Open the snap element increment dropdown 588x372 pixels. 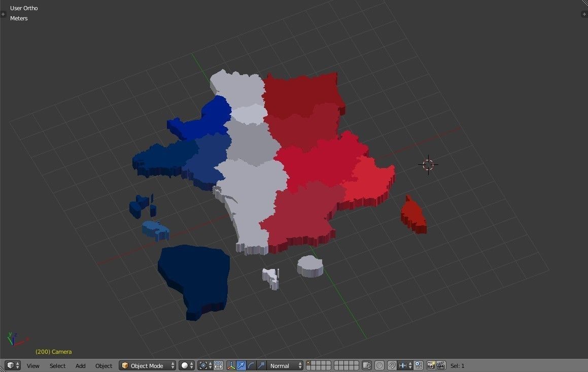[405, 365]
